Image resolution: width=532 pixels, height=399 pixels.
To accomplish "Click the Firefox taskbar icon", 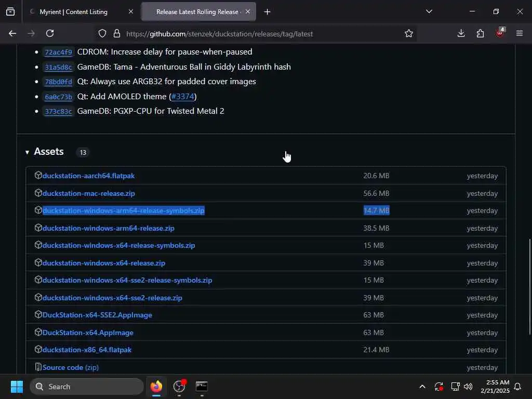I will 156,387.
